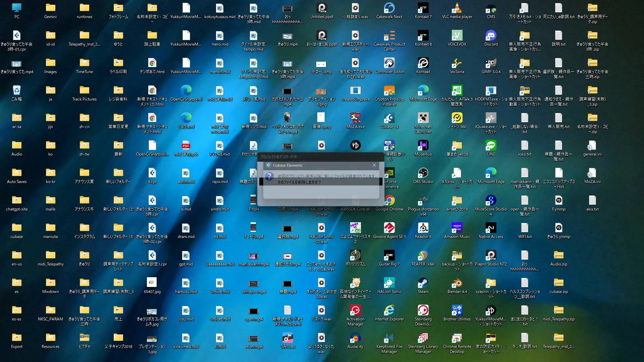This screenshot has width=644, height=362.
Task: Open the OBS Studio shortcut
Action: point(423,173)
